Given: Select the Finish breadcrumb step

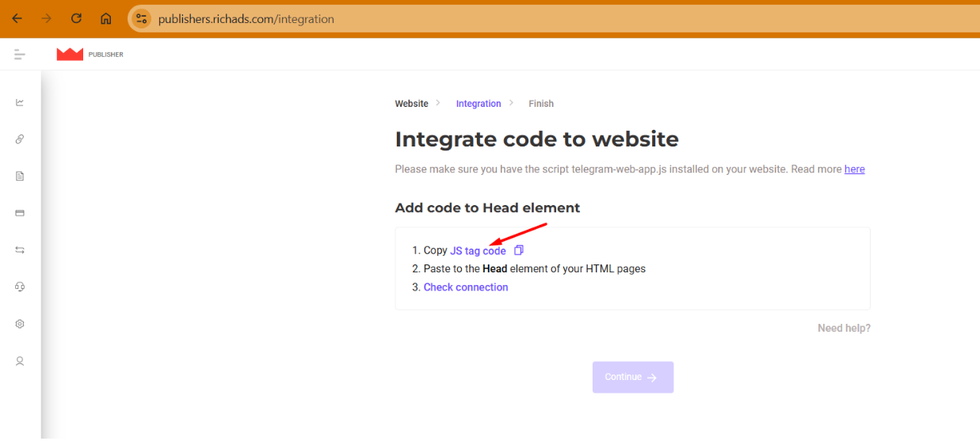Looking at the screenshot, I should pos(541,104).
